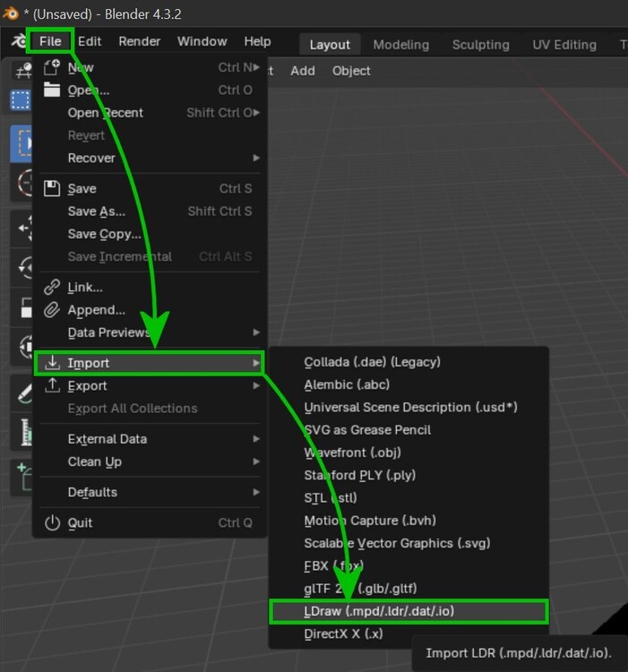Switch to the Sculpting workspace tab
628x672 pixels.
point(480,45)
